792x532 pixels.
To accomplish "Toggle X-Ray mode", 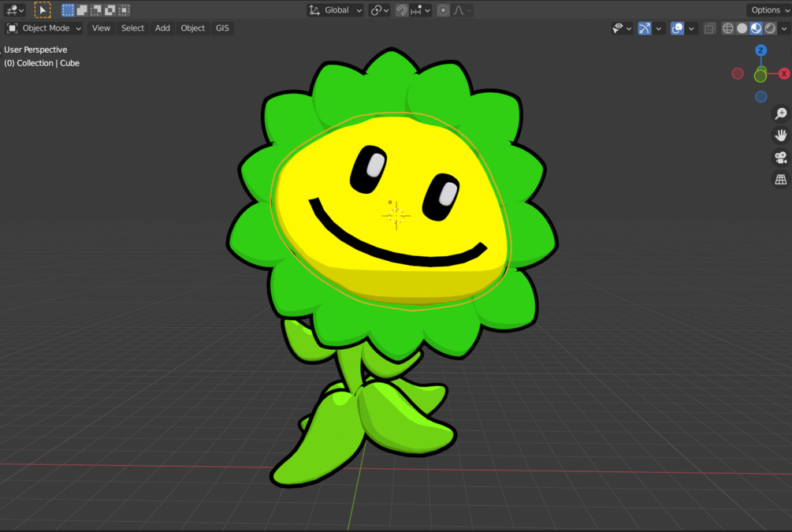I will 710,29.
